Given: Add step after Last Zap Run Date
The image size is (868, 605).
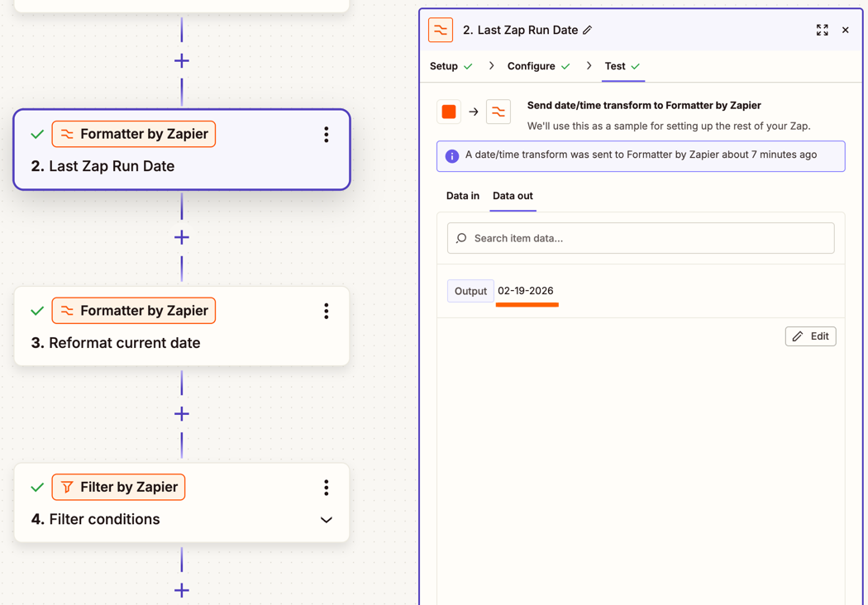Looking at the screenshot, I should 182,238.
